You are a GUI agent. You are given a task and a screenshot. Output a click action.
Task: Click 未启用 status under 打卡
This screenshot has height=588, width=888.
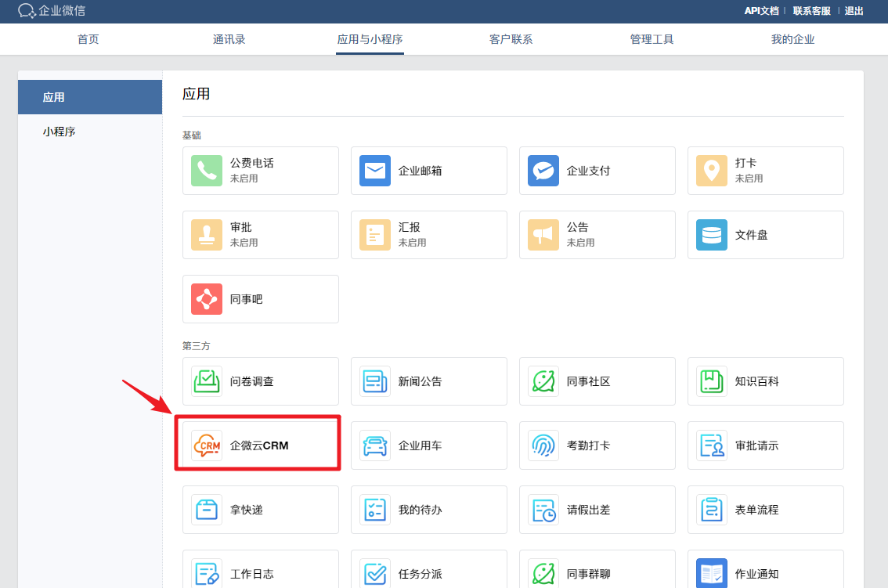tap(749, 179)
